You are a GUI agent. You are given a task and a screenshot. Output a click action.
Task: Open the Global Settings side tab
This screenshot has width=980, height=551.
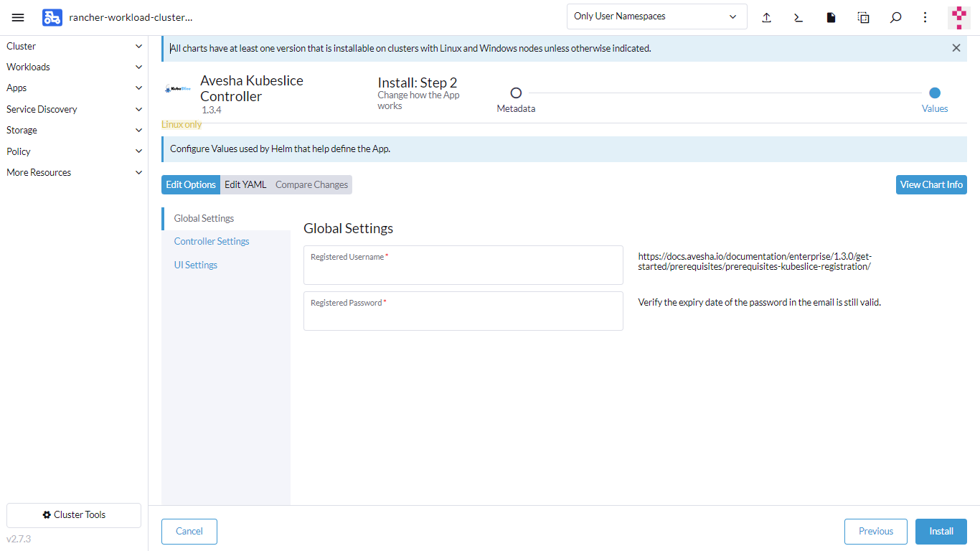pyautogui.click(x=226, y=218)
